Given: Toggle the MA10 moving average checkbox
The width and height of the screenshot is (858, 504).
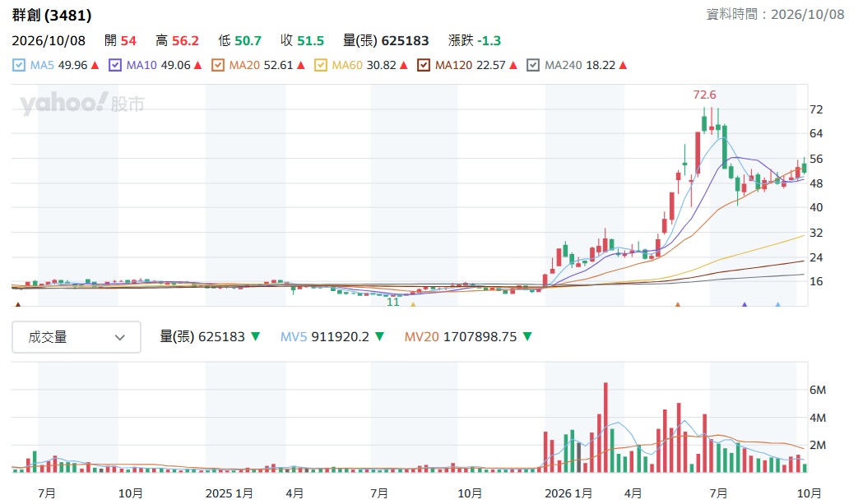Looking at the screenshot, I should click(x=115, y=65).
